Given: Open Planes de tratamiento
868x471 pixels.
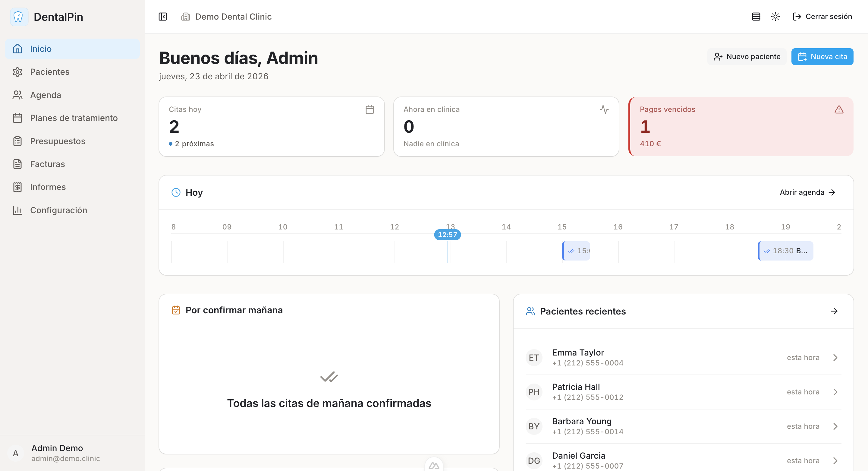Looking at the screenshot, I should click(x=74, y=118).
